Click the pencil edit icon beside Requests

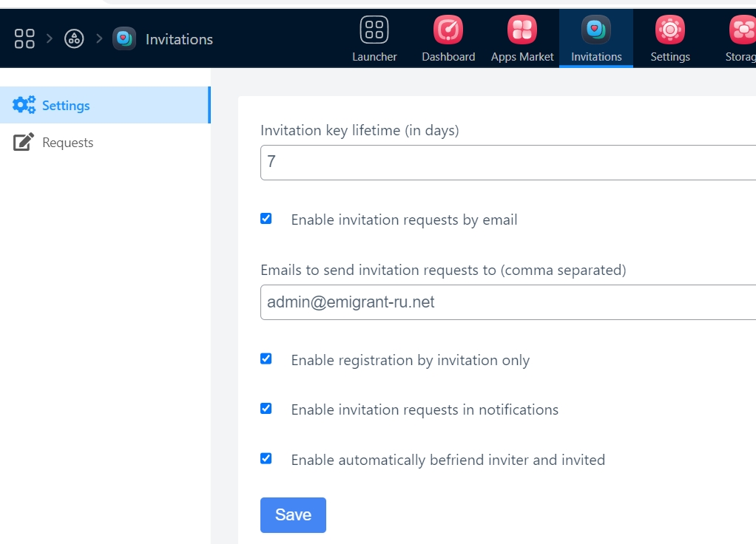tap(24, 142)
